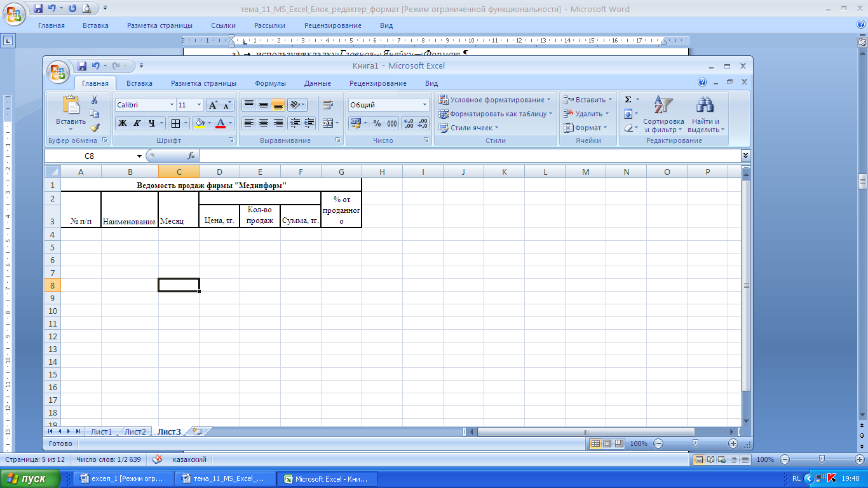
Task: Toggle bottom vertical alignment
Action: [x=277, y=105]
